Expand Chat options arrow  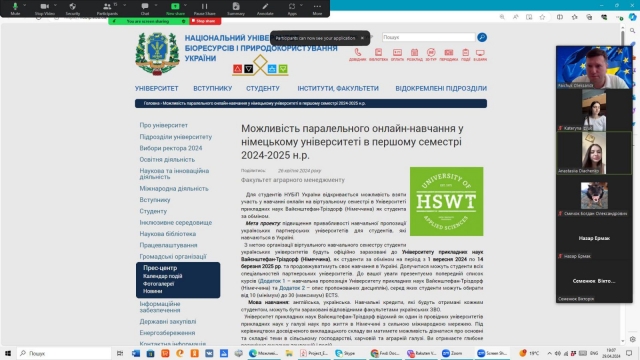156,5
